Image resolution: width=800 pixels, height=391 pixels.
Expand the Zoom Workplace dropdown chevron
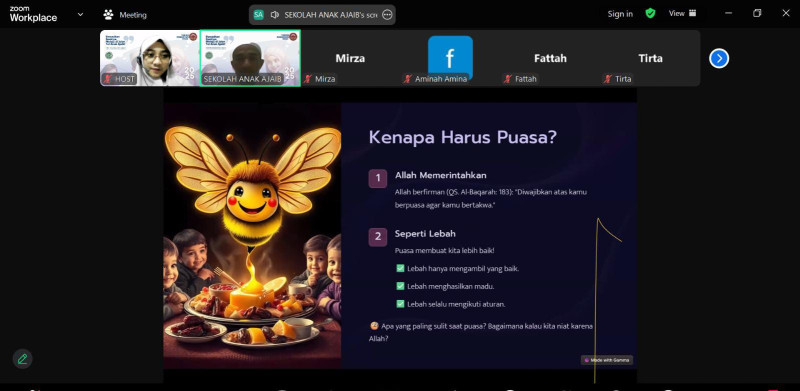pyautogui.click(x=80, y=14)
